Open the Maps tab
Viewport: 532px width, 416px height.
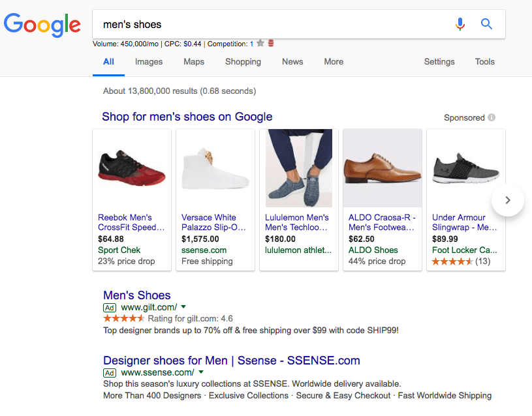[x=194, y=62]
